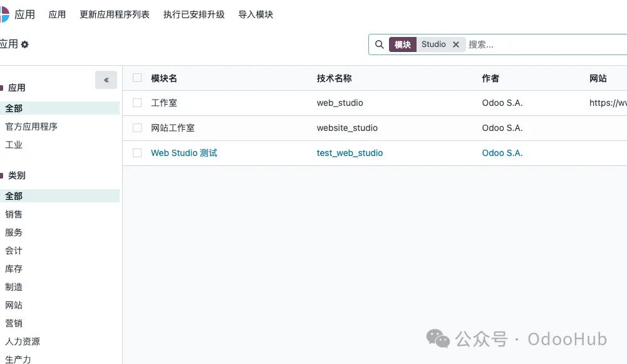Click the 应用 sidebar section header
Image resolution: width=627 pixels, height=364 pixels.
16,88
